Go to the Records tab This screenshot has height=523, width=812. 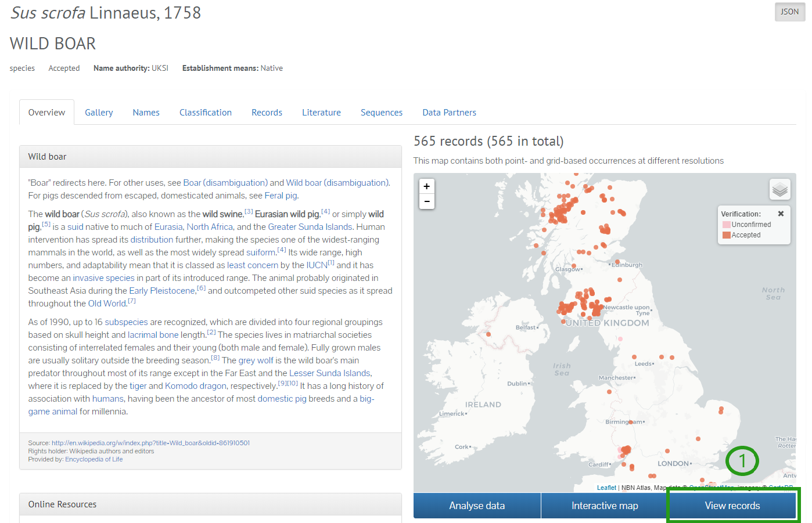pos(267,113)
